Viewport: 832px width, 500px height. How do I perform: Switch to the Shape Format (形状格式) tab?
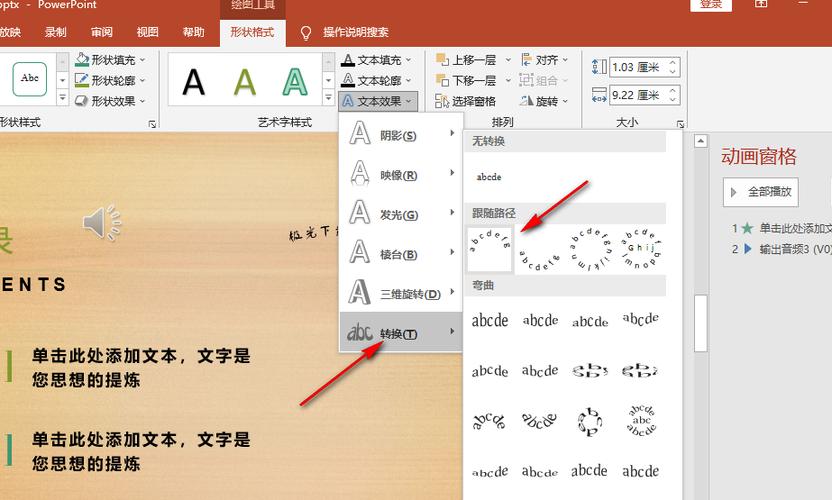click(x=253, y=32)
